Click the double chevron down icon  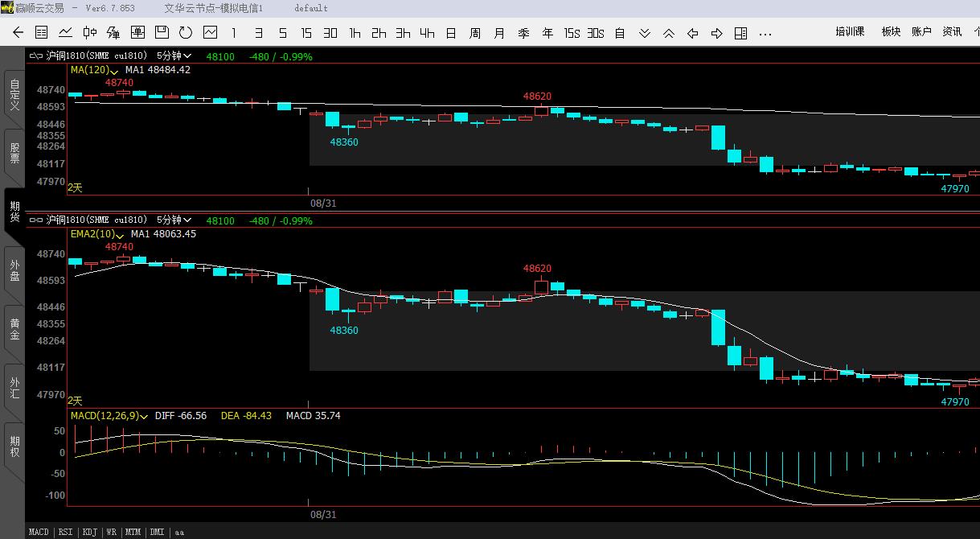click(644, 33)
